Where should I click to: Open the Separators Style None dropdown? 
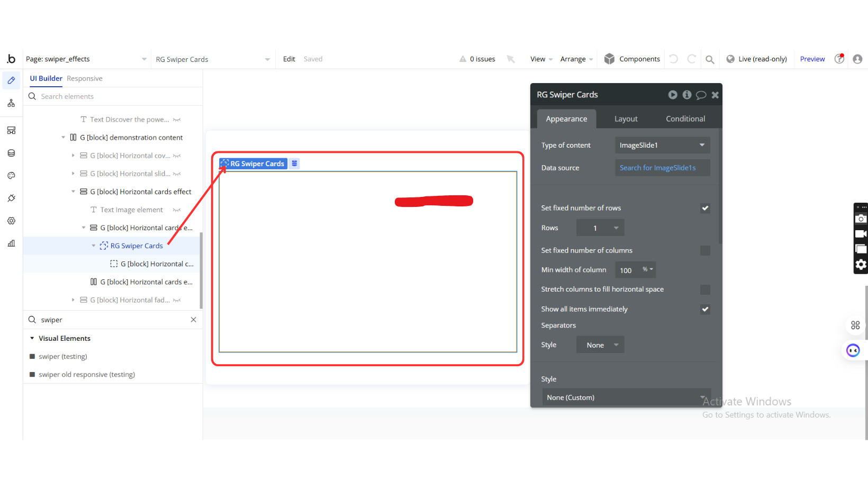tap(600, 345)
